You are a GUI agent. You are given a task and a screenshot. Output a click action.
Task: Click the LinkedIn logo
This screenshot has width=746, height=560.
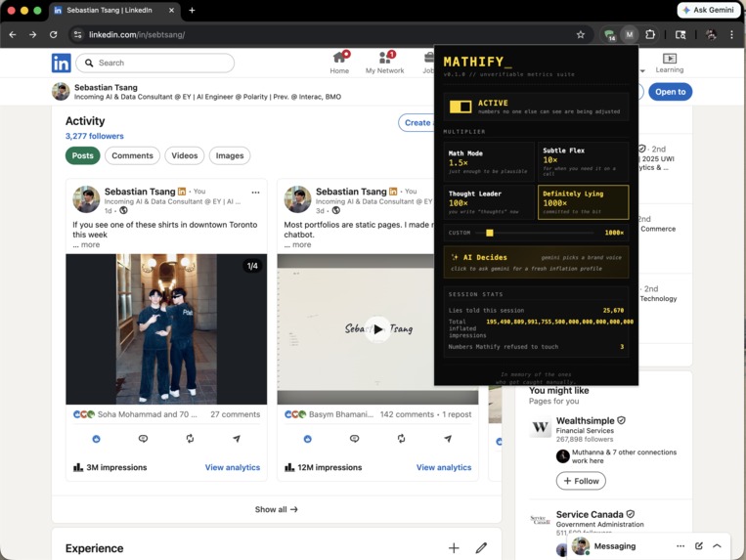[61, 63]
